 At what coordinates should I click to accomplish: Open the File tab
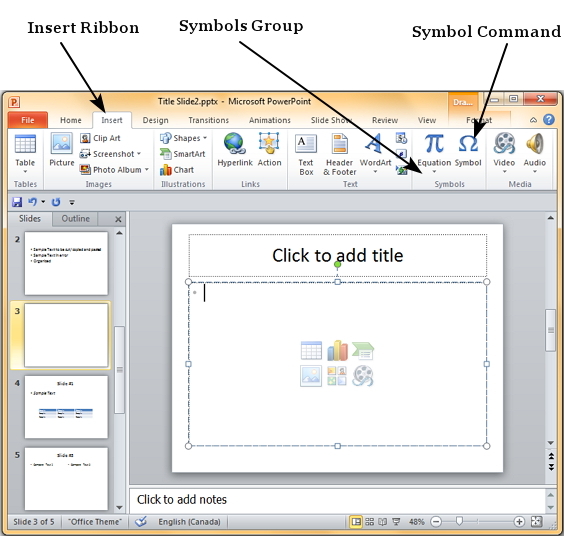28,120
